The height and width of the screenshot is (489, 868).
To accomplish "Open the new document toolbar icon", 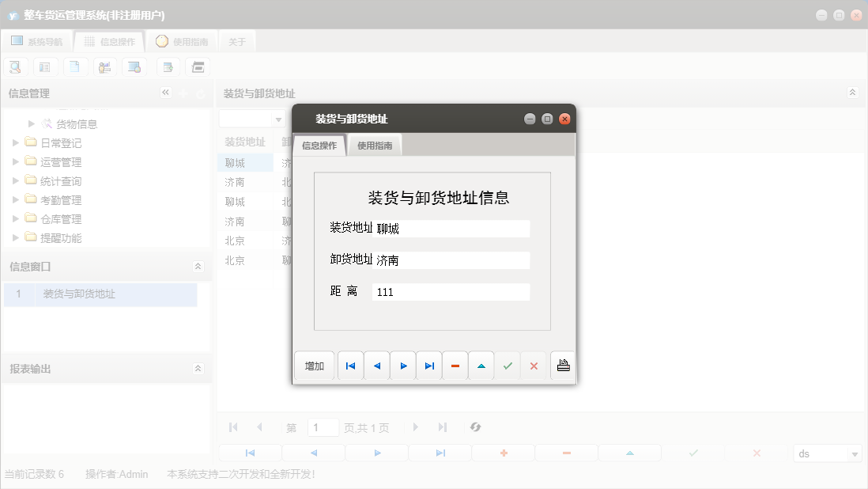I will pos(75,66).
